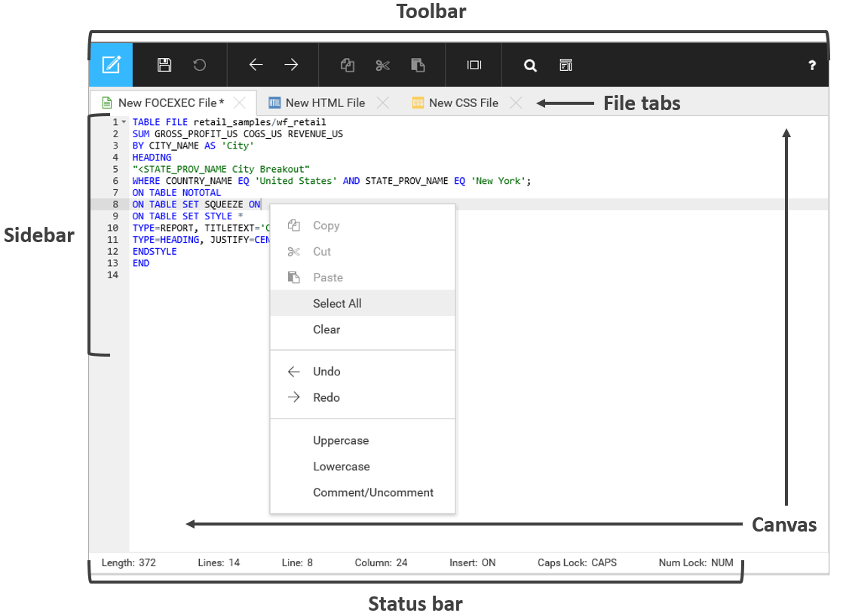The height and width of the screenshot is (616, 843).
Task: Click the select all icon in the toolbar
Action: [x=474, y=65]
